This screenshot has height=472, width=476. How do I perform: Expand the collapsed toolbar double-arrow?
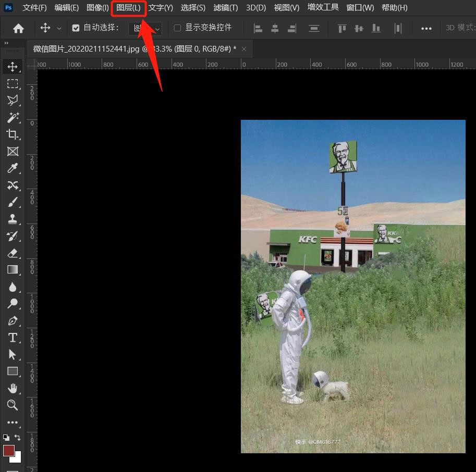6,43
